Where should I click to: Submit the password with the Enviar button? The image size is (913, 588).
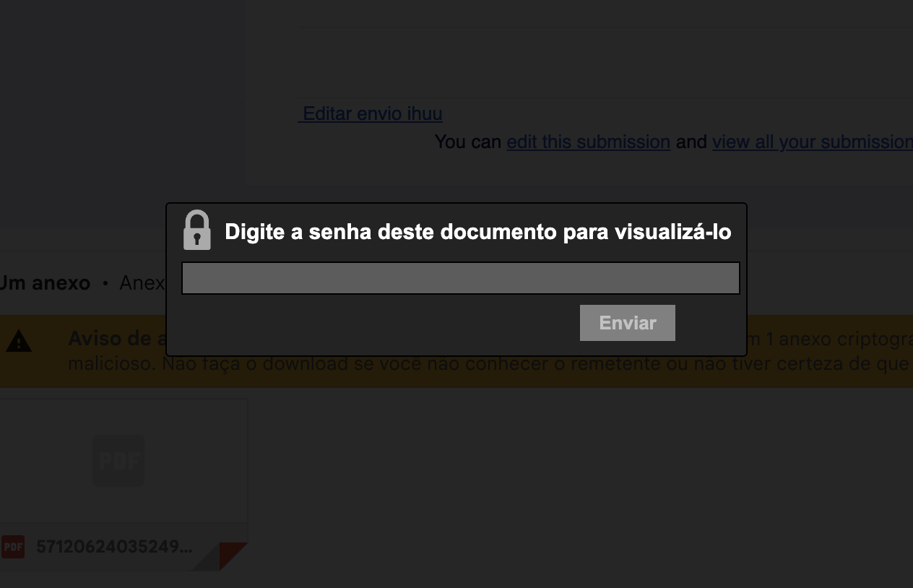pyautogui.click(x=628, y=323)
